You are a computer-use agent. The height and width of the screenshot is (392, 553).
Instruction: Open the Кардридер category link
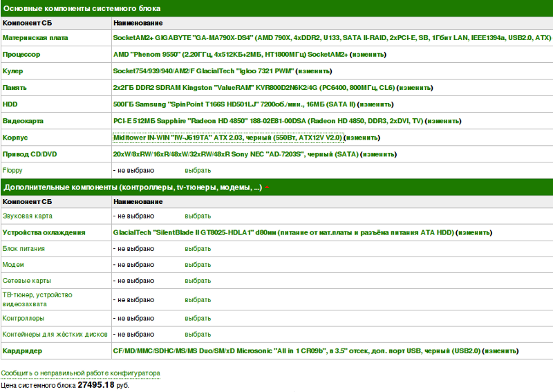click(22, 351)
